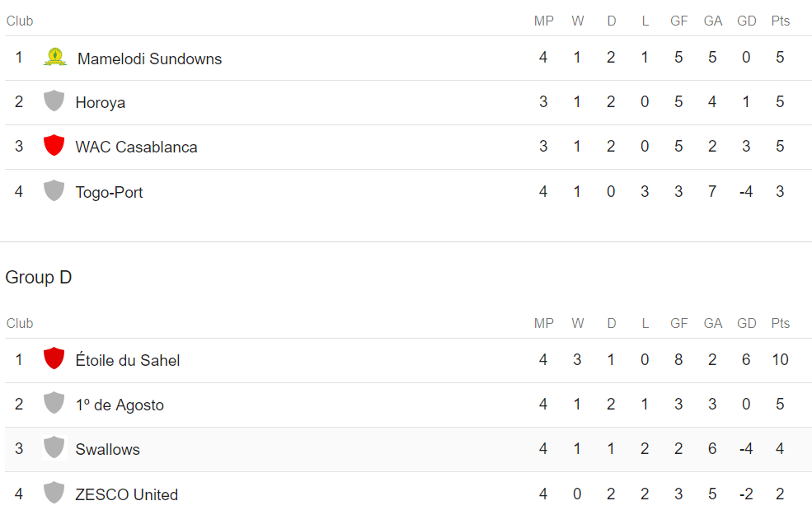This screenshot has width=812, height=529.
Task: Click the Group D heading
Action: 39,278
